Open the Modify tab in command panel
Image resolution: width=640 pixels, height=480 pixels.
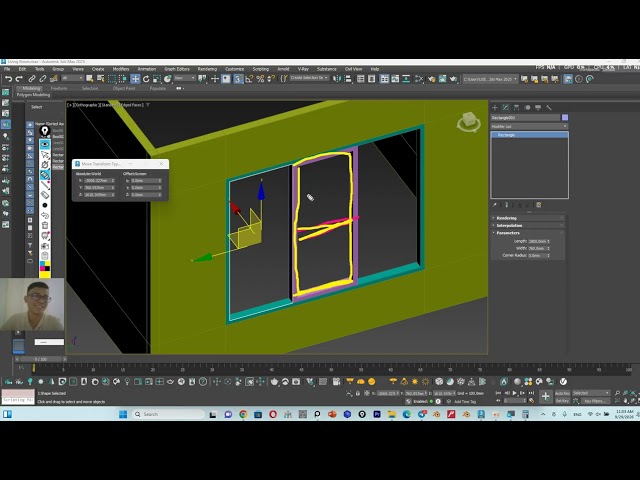tap(506, 108)
